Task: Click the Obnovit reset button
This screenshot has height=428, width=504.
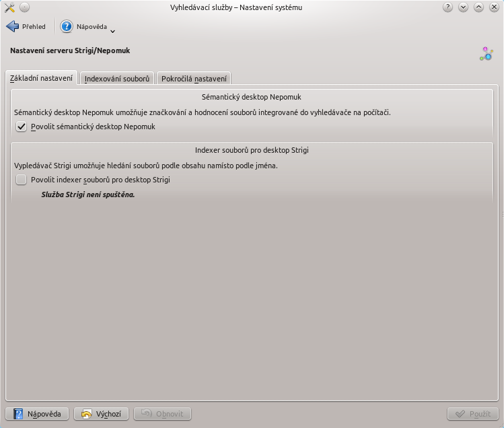Action: tap(162, 414)
